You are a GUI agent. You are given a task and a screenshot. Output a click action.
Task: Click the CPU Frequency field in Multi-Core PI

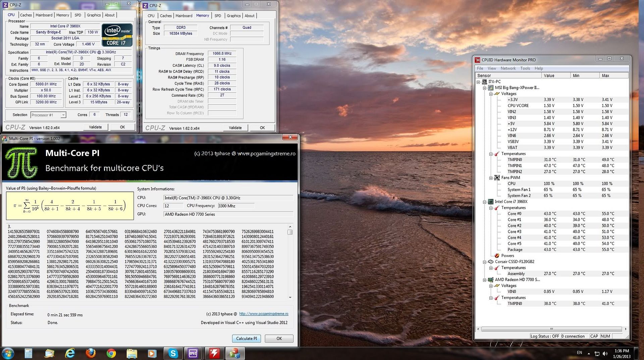pos(236,206)
